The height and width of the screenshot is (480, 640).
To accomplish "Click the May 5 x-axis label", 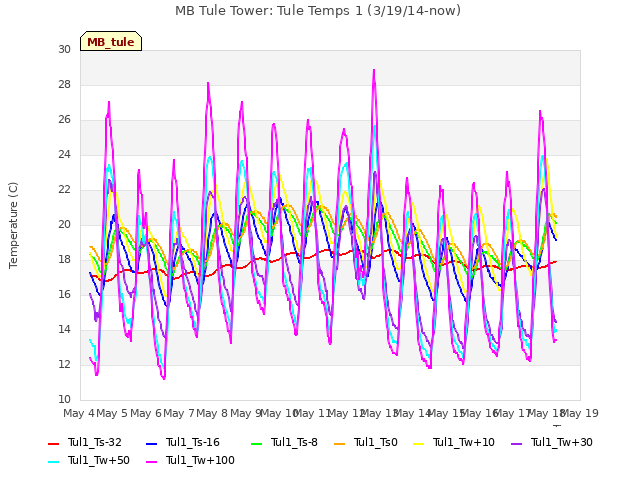I will pos(112,413).
